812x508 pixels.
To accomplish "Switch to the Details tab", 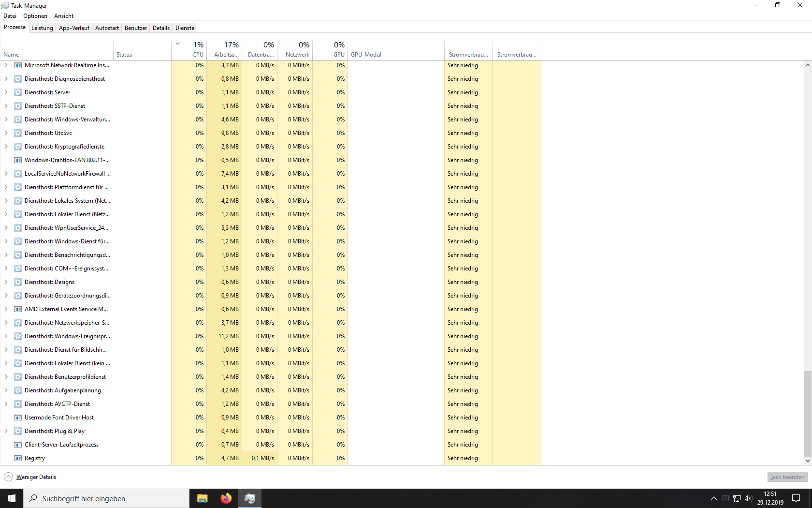I will (161, 28).
